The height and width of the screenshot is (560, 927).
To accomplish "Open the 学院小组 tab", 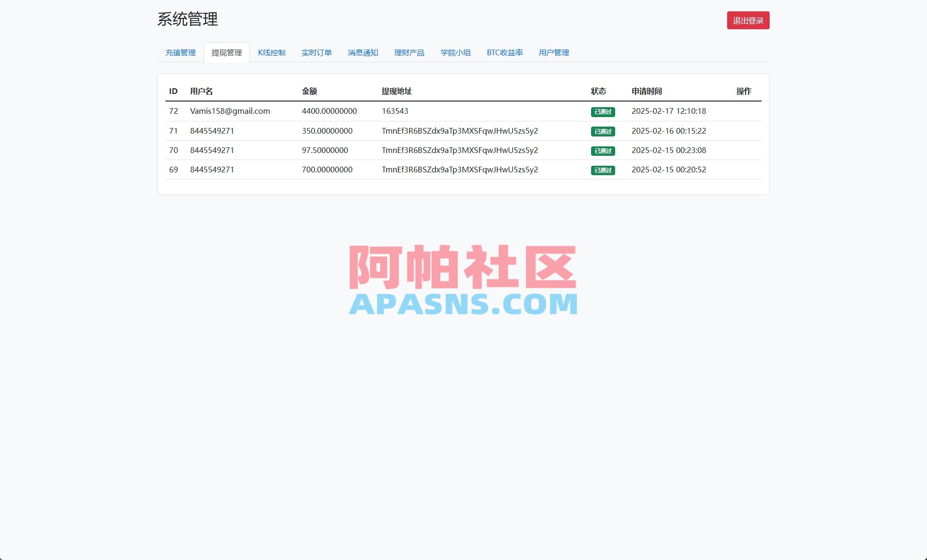I will [455, 53].
